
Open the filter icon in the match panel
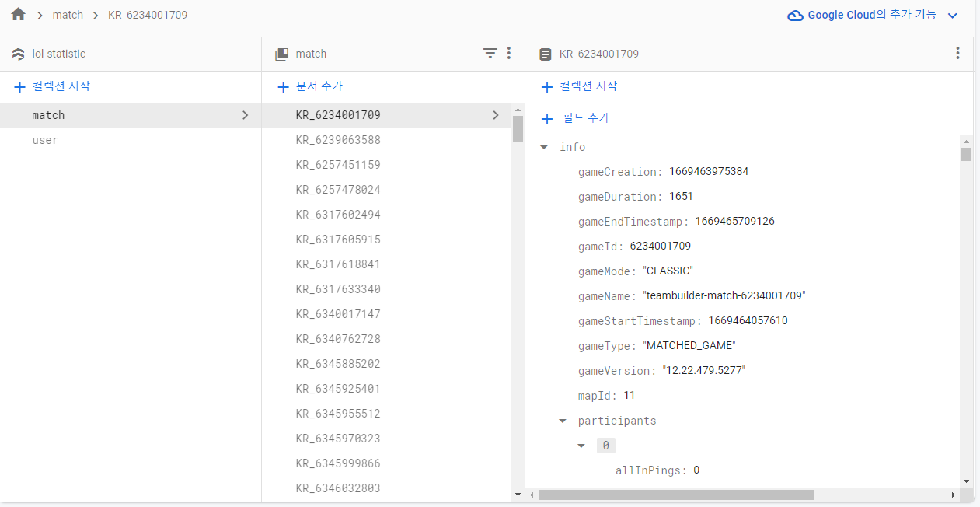point(490,53)
